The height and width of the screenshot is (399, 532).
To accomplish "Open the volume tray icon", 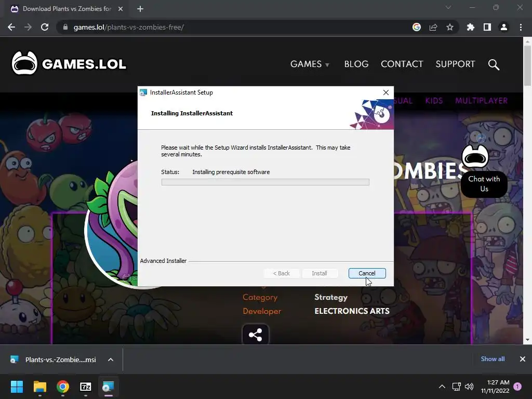I will point(469,387).
